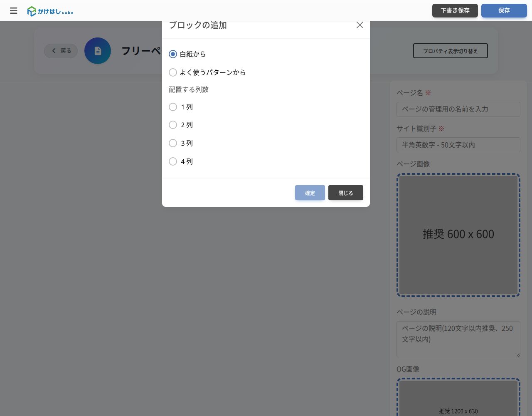This screenshot has width=532, height=416.
Task: Go back with the 戻る button
Action: click(61, 51)
